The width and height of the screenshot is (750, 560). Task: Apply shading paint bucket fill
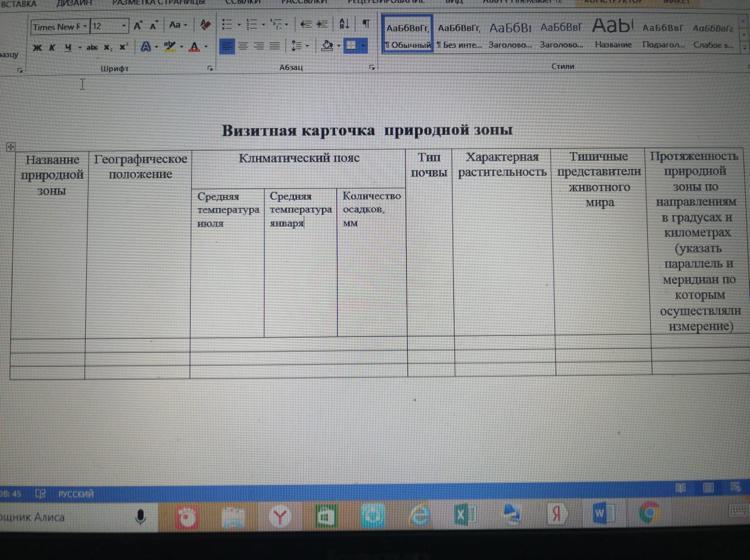pos(327,46)
